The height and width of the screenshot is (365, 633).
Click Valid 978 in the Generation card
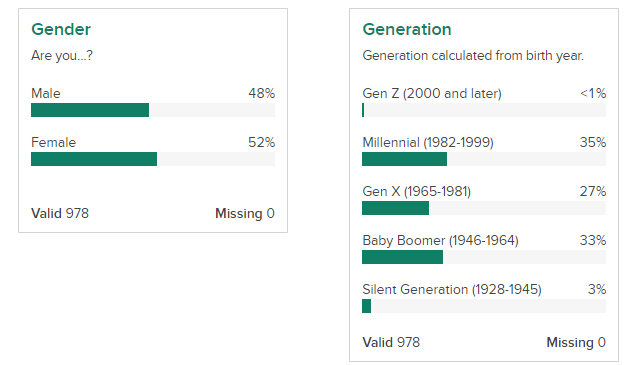coord(391,342)
